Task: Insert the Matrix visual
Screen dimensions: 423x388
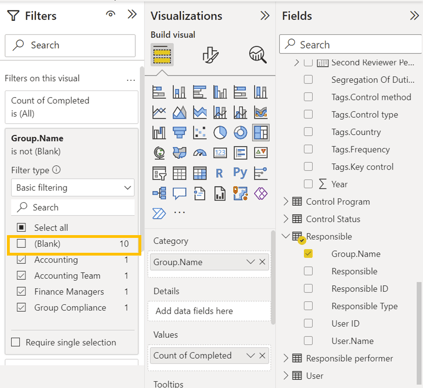Action: [200, 173]
